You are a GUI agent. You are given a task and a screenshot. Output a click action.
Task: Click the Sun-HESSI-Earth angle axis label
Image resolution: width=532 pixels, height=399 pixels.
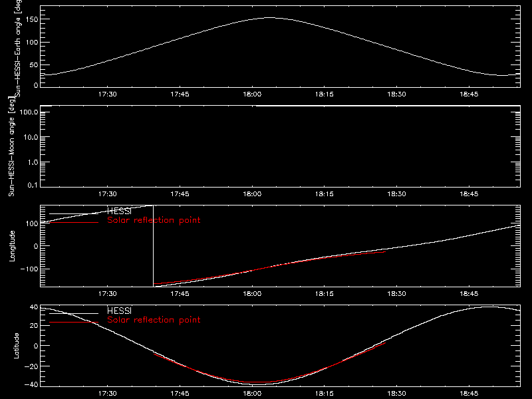click(x=18, y=49)
